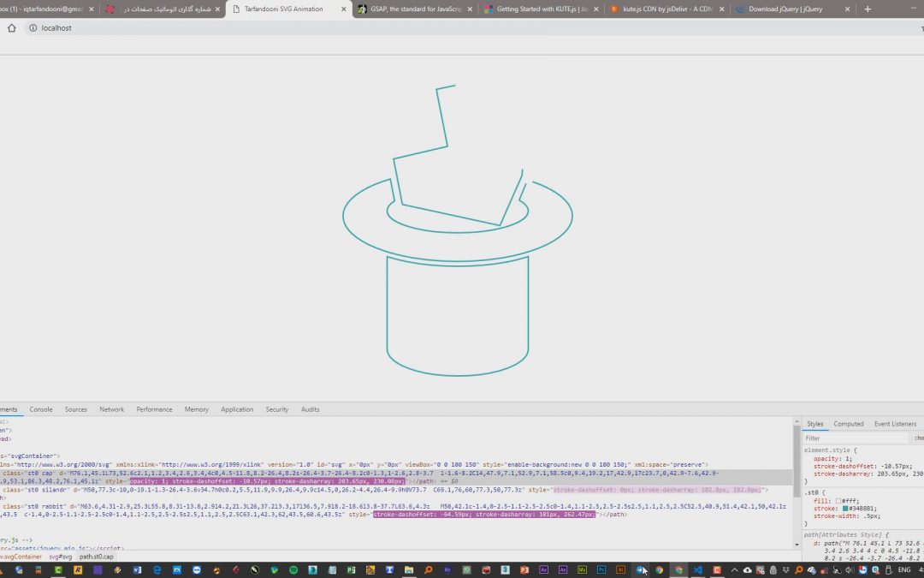Open Visual Studio Code from the taskbar
The image size is (924, 578).
pyautogui.click(x=698, y=569)
